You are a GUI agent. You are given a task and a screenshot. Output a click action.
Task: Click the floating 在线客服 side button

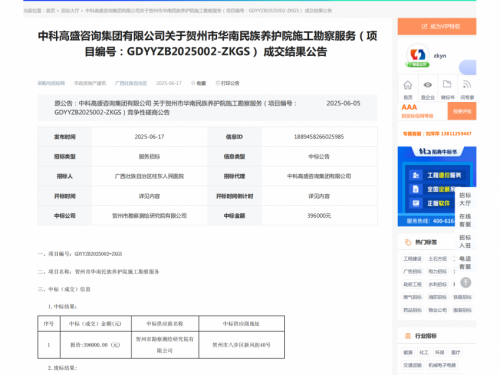click(465, 220)
